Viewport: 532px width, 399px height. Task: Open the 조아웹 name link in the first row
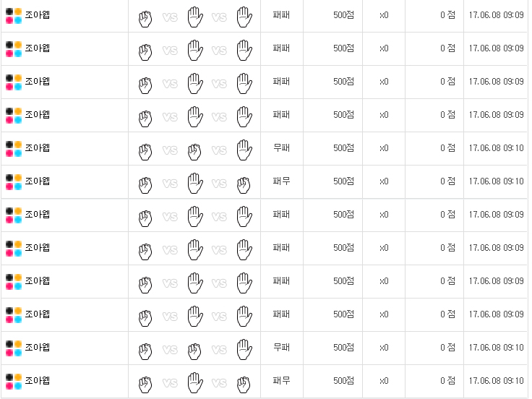click(x=38, y=14)
